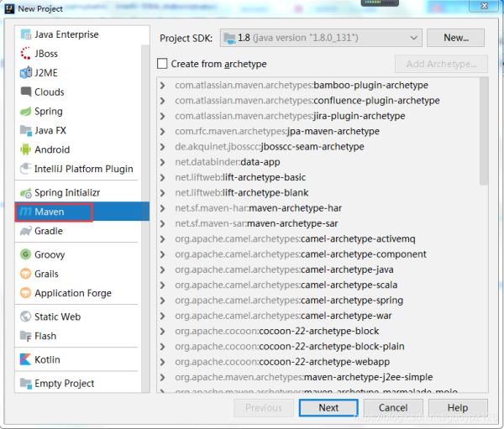Viewport: 504px width, 429px height.
Task: Click the Next button
Action: click(328, 408)
